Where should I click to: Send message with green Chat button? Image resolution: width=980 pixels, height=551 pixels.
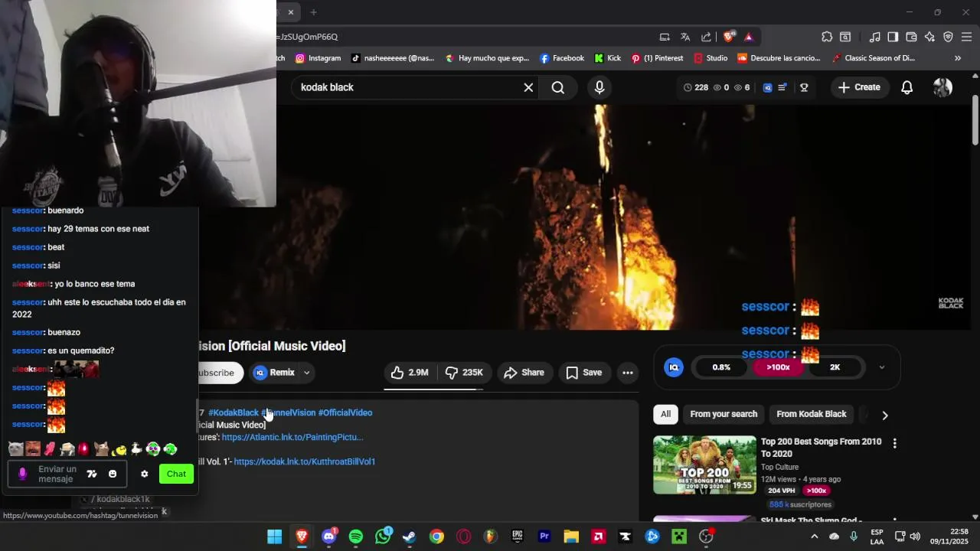[x=176, y=474]
